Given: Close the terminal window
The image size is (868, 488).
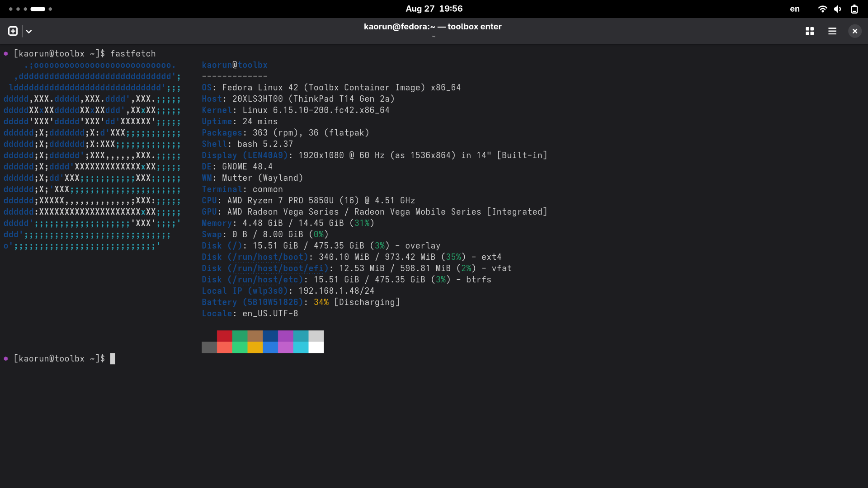Looking at the screenshot, I should point(854,31).
